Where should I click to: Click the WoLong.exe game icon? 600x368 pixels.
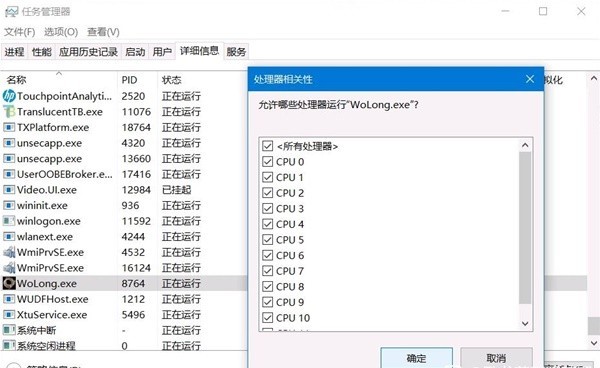click(9, 283)
